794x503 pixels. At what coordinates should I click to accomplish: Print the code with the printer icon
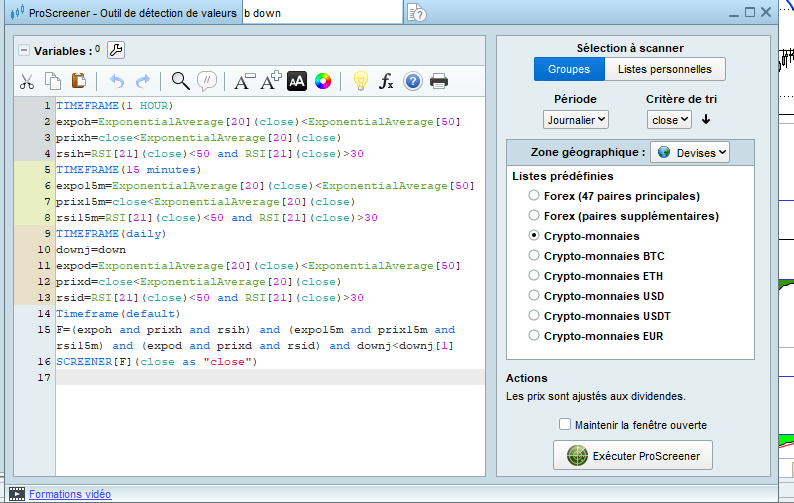439,81
